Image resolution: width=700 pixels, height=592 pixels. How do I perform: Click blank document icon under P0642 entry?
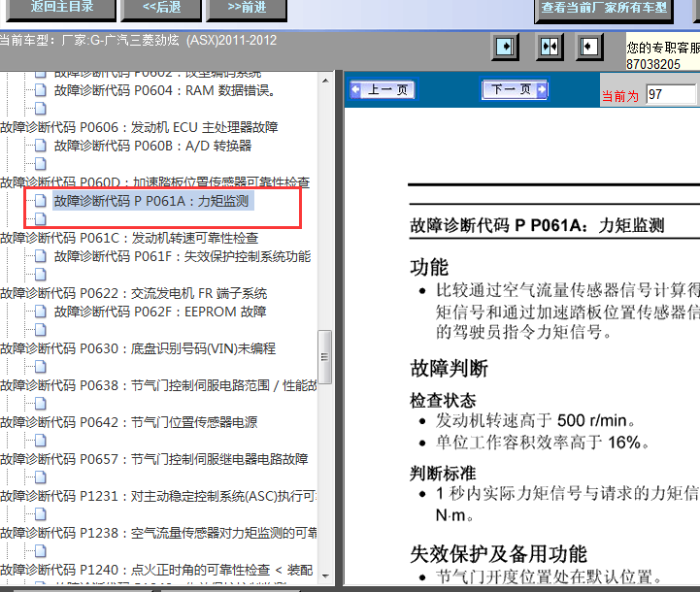click(41, 442)
